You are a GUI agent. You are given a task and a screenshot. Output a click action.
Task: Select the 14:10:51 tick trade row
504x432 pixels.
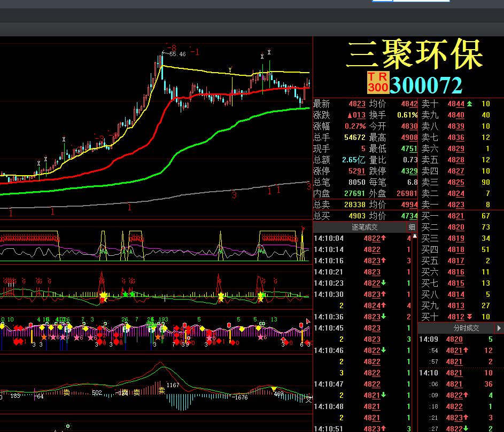point(362,428)
